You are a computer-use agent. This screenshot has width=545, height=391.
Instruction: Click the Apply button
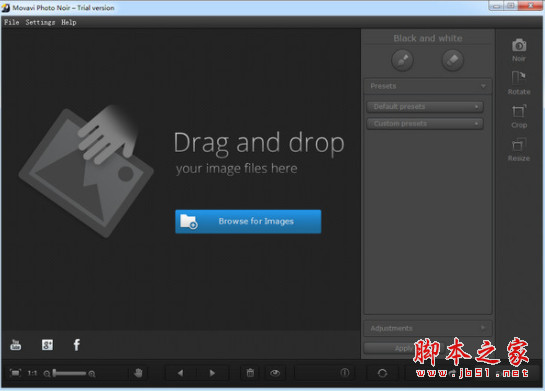click(403, 348)
